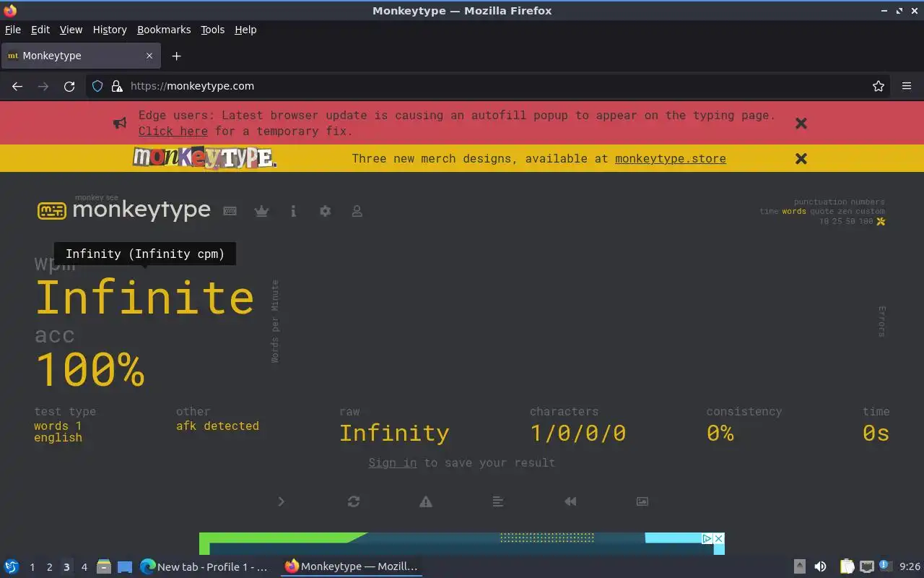
Task: Open the View menu
Action: coord(71,30)
